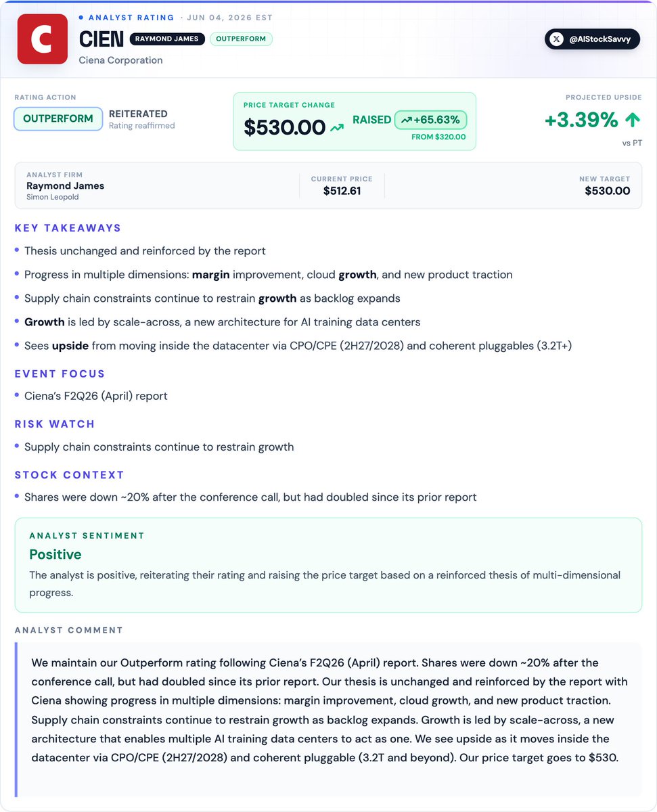Click the blue dot before ANALYST RATING
The width and height of the screenshot is (657, 812).
81,17
